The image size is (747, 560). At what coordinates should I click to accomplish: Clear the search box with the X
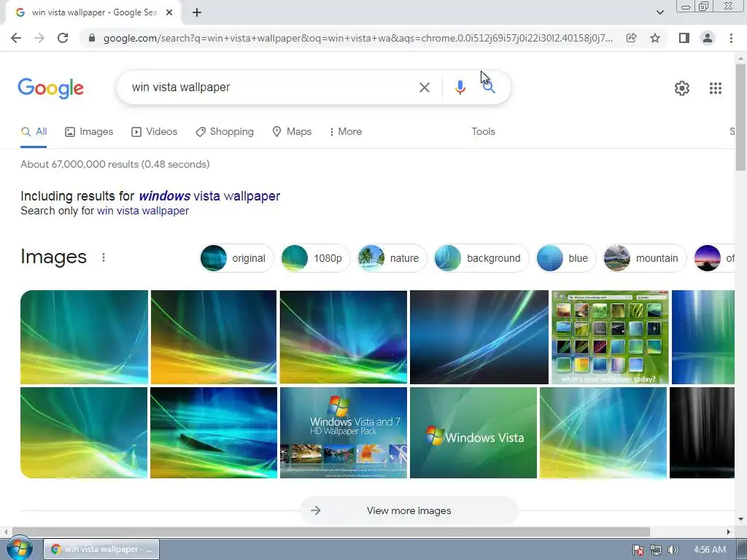[425, 87]
